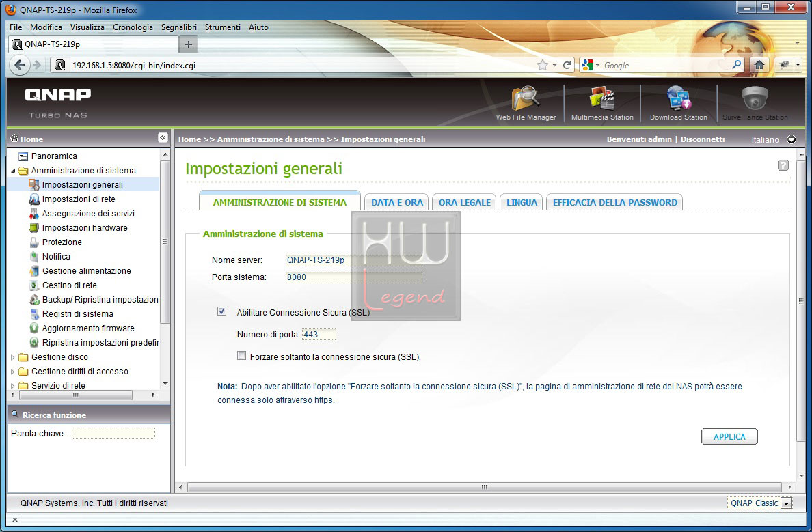Click Home breadcrumb link

pyautogui.click(x=189, y=139)
